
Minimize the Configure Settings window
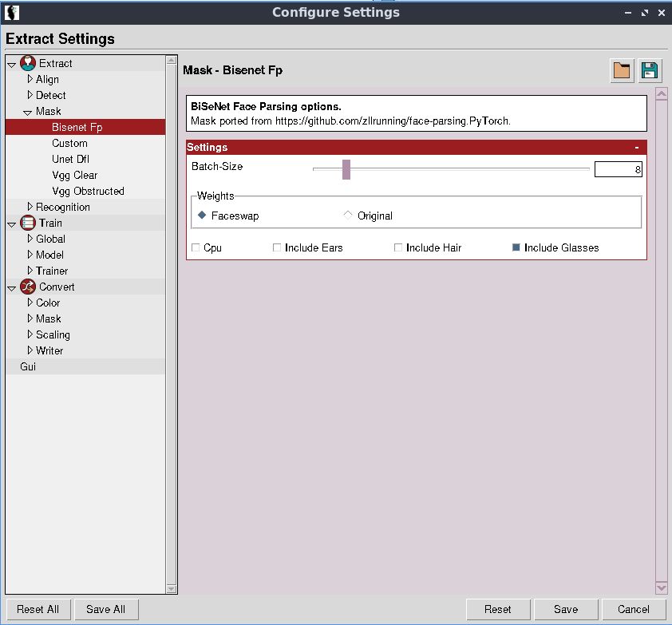pos(628,13)
